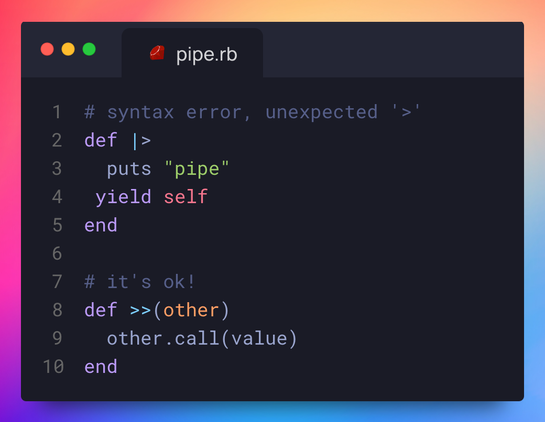Click the green maximize window dot
545x422 pixels.
[x=89, y=49]
